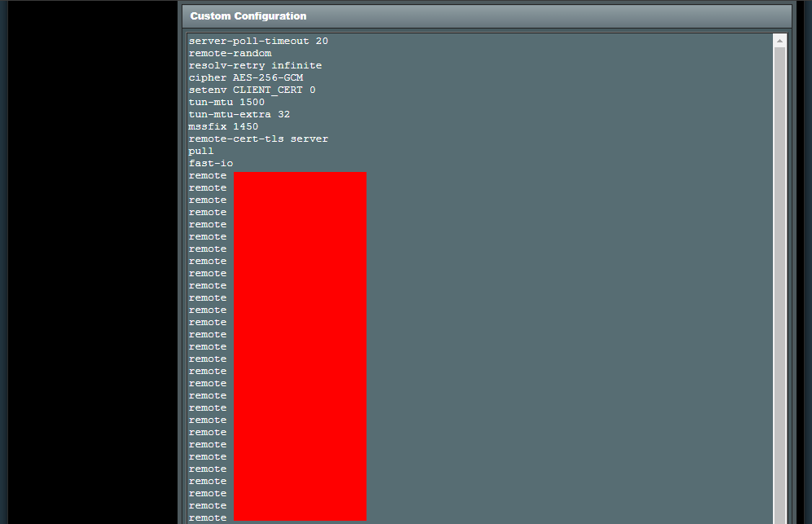Click the 'resolv-retry infinite' line
The height and width of the screenshot is (524, 812).
point(255,65)
